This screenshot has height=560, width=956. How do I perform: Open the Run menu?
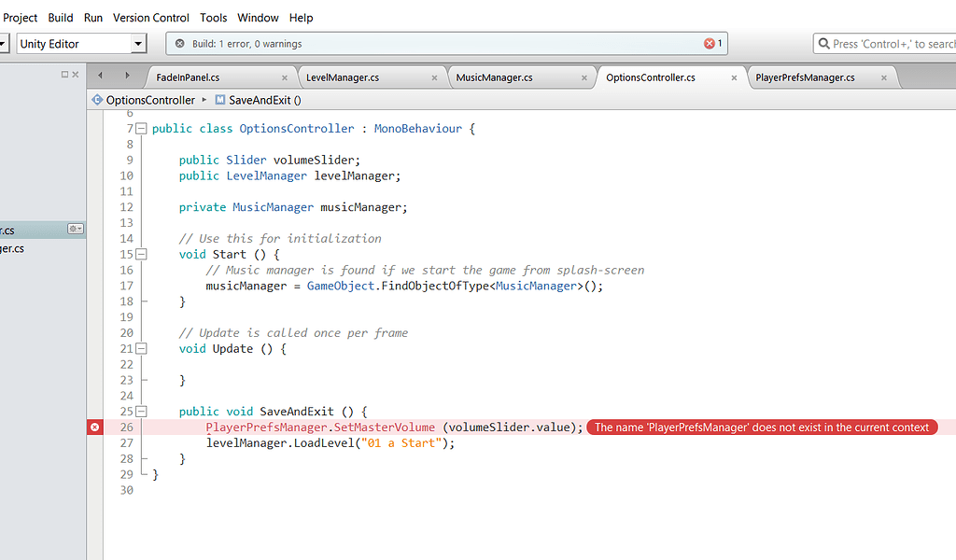pos(93,18)
